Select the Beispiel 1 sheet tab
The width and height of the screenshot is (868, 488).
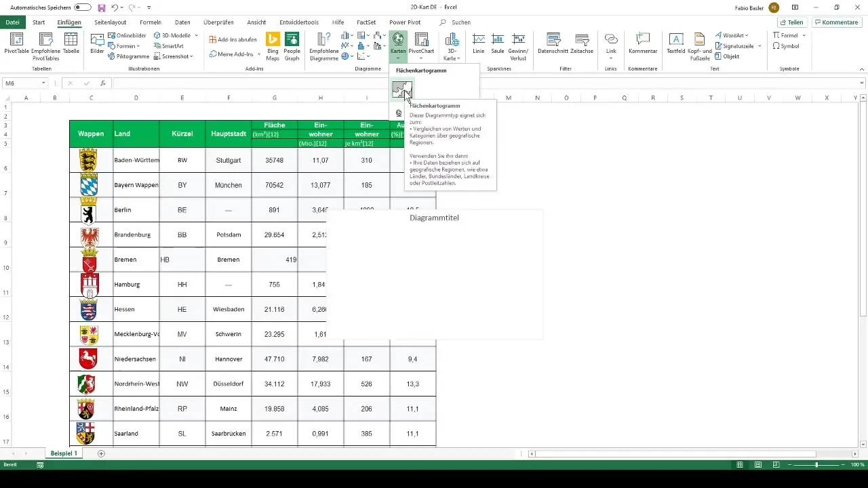coord(64,453)
